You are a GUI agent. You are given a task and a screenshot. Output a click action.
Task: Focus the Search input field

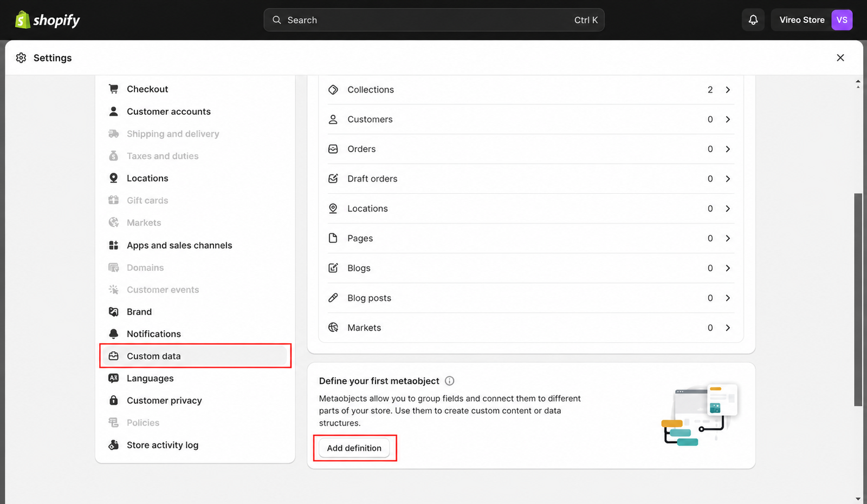click(x=434, y=20)
